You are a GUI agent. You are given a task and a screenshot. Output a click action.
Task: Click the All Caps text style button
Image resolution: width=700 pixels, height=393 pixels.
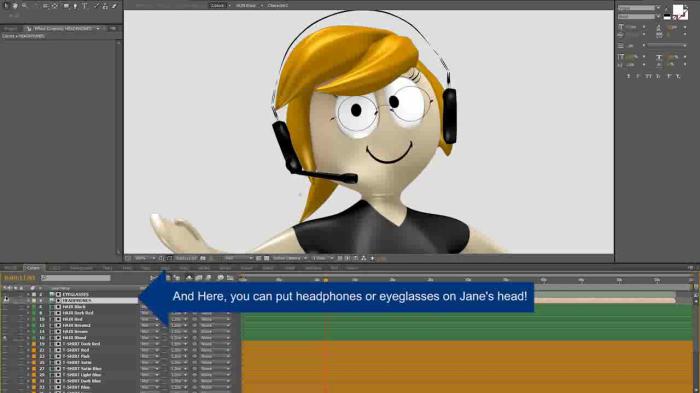point(648,76)
